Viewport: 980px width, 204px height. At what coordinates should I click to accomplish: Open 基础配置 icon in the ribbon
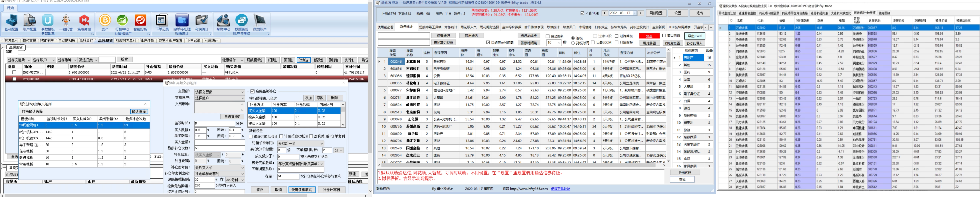(12, 23)
